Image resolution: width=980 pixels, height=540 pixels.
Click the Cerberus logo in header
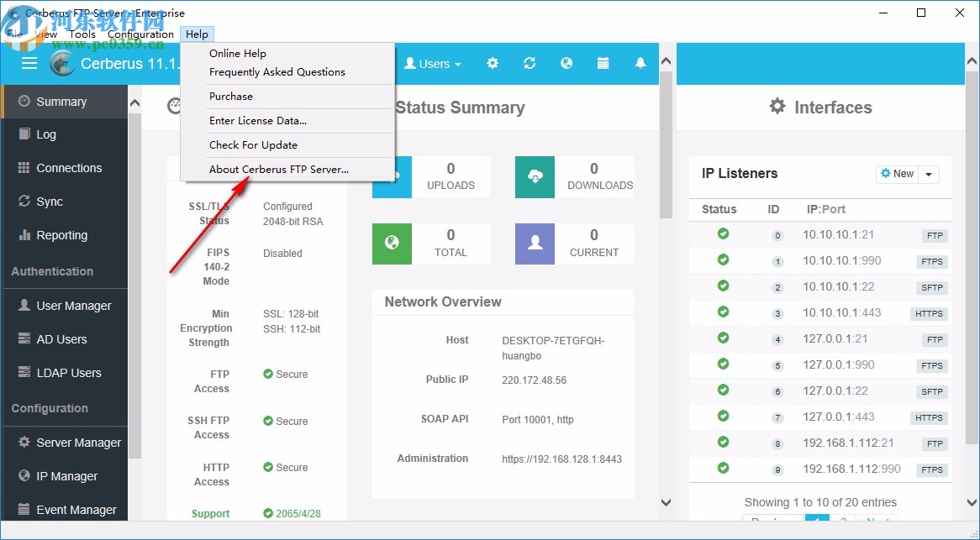pyautogui.click(x=62, y=63)
